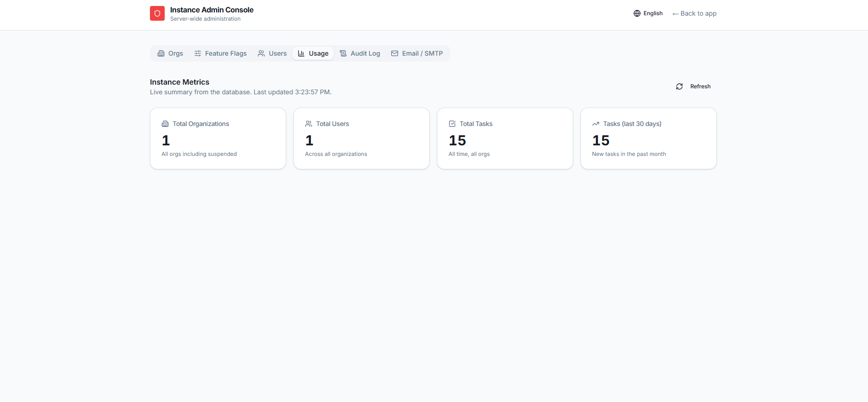The width and height of the screenshot is (868, 402).
Task: Click the Users people icon in tabs
Action: point(261,53)
